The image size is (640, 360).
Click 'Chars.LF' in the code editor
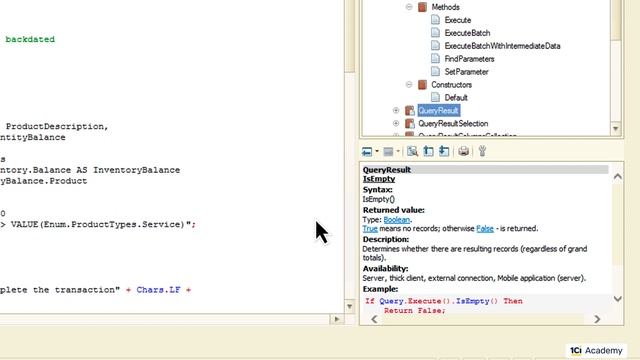click(158, 290)
